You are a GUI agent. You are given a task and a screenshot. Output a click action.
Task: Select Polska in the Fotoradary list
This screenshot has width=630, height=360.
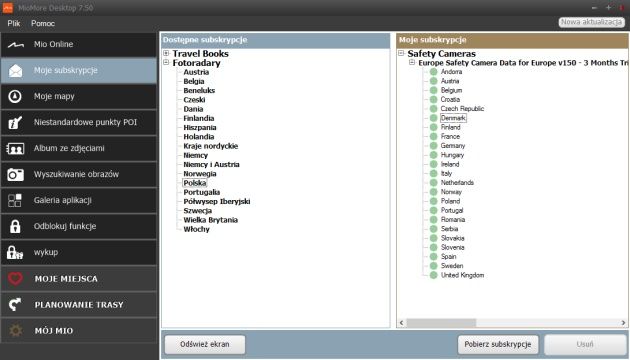(x=195, y=183)
